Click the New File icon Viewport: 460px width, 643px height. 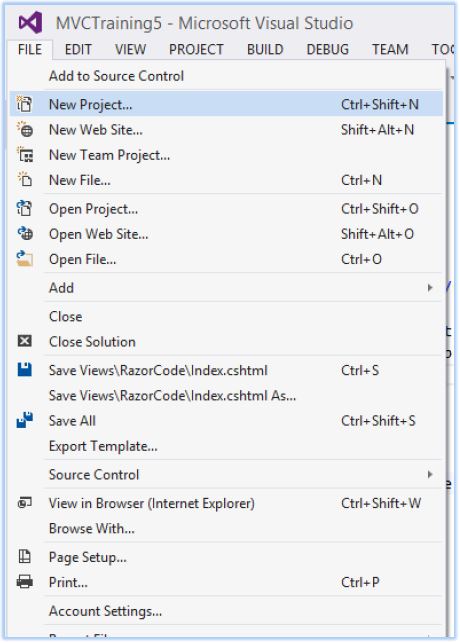[x=25, y=180]
